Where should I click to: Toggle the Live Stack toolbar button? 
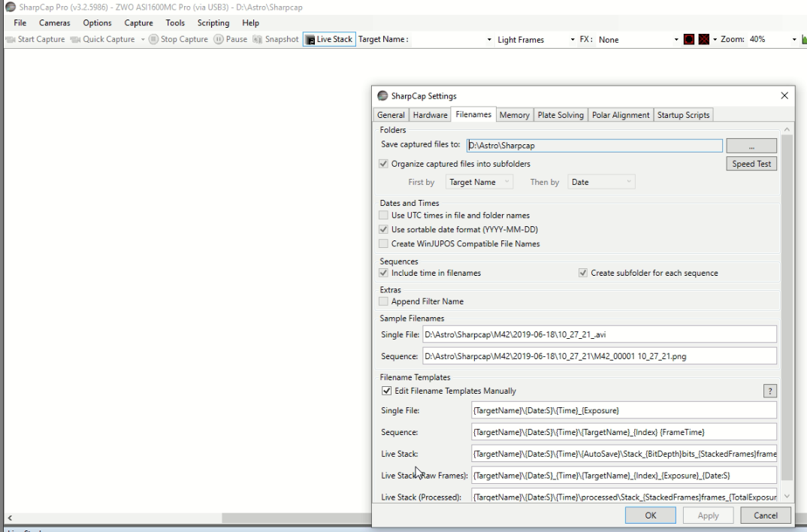329,39
